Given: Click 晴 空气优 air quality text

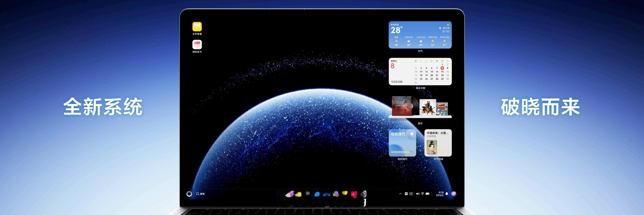Looking at the screenshot, I should (444, 28).
